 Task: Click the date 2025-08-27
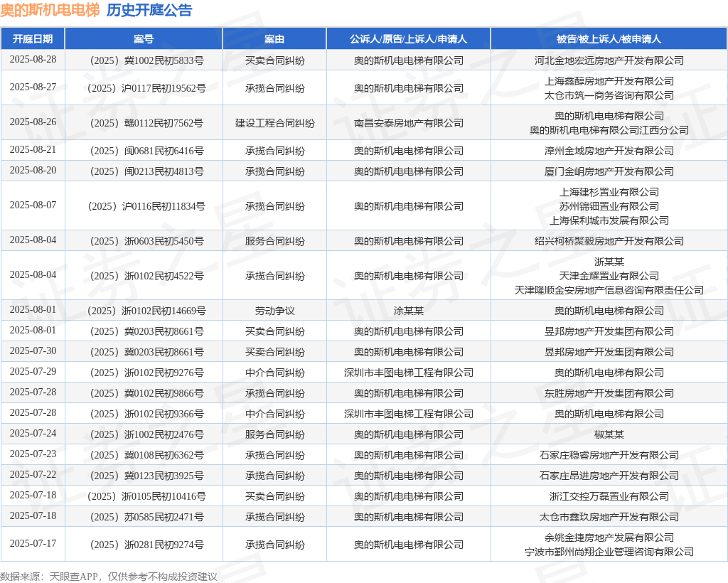click(33, 87)
